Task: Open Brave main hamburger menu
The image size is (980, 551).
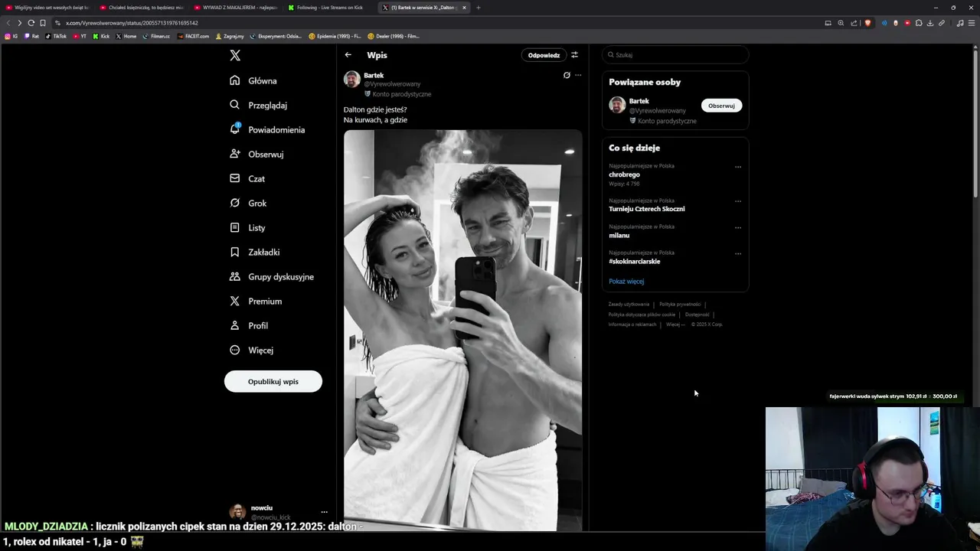Action: 972,23
